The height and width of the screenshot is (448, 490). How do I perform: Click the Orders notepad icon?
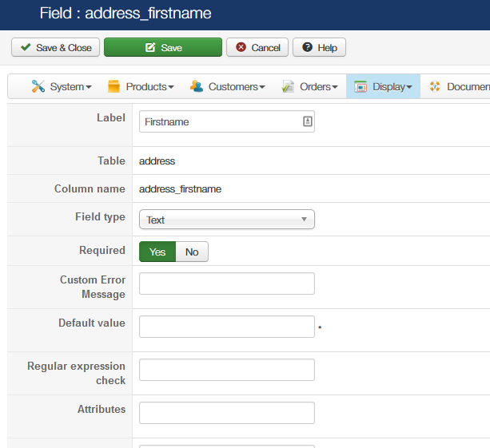pos(288,86)
